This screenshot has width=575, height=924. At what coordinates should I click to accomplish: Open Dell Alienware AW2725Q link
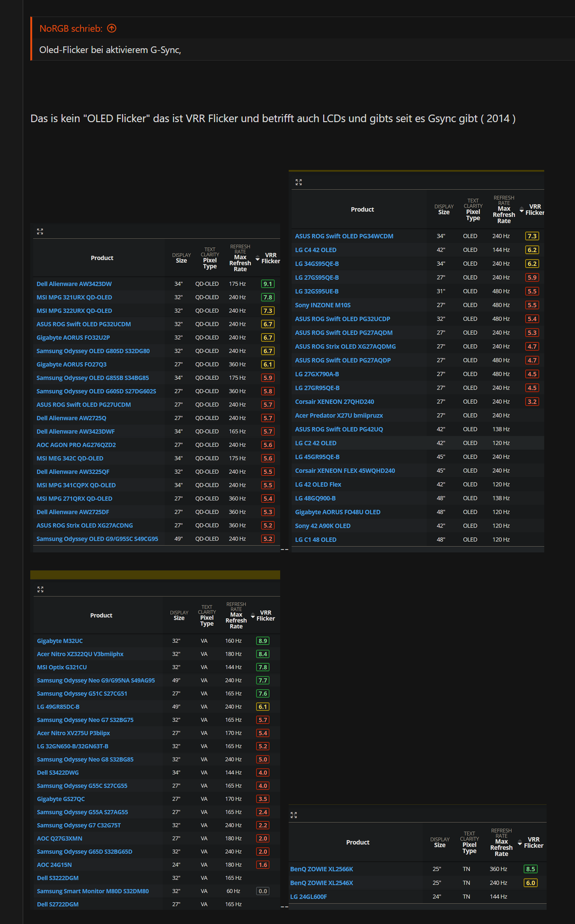71,418
